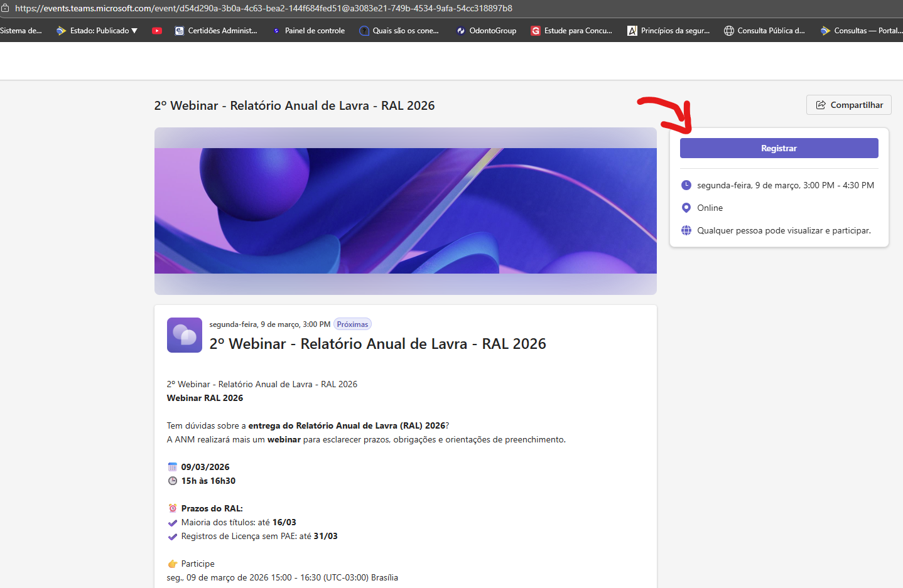Open the OdontoGroup bookmark

pyautogui.click(x=486, y=30)
